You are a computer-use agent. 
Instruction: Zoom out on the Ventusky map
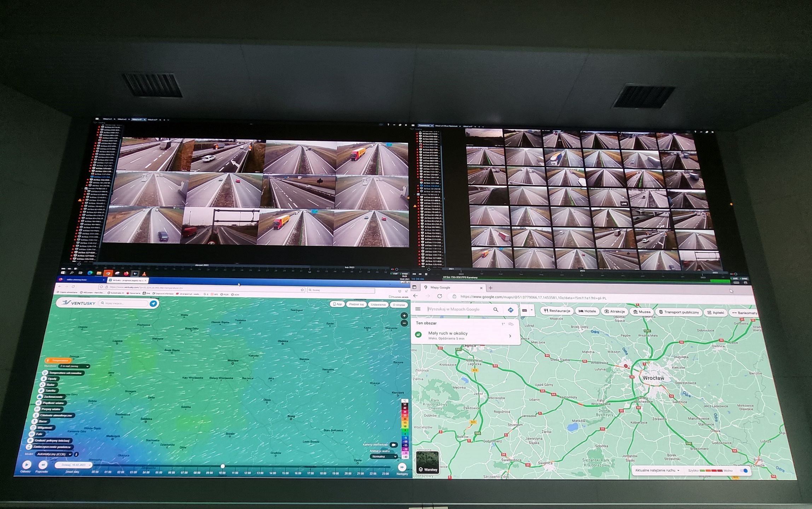point(404,323)
